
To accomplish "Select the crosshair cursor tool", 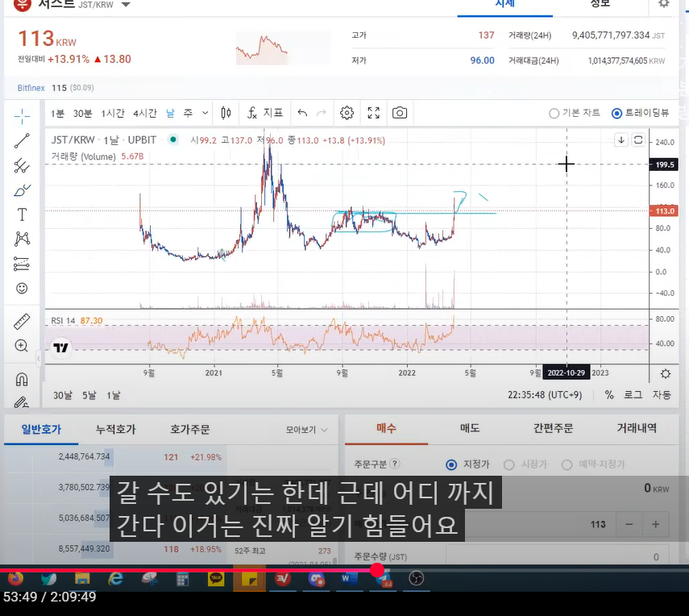I will (22, 117).
